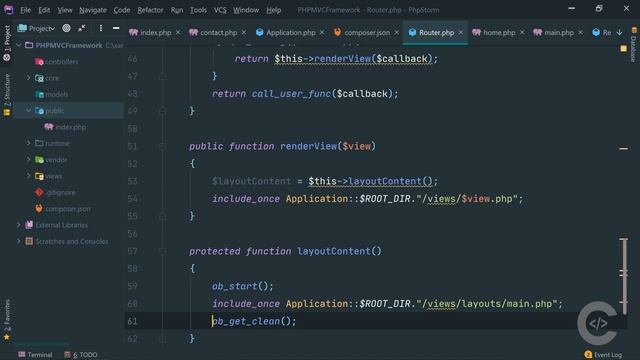
Task: Fold the renderView function at line 51
Action: click(x=162, y=146)
